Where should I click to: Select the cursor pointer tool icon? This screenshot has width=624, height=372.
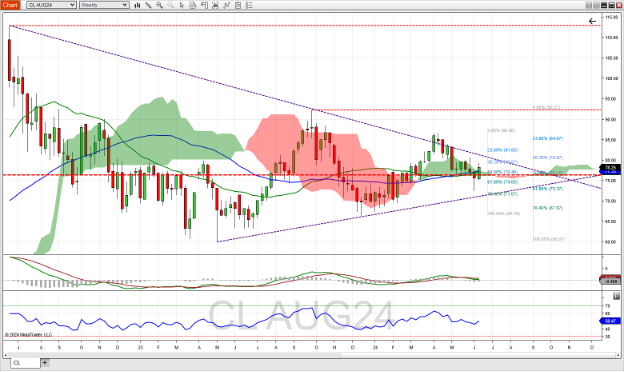pyautogui.click(x=181, y=5)
